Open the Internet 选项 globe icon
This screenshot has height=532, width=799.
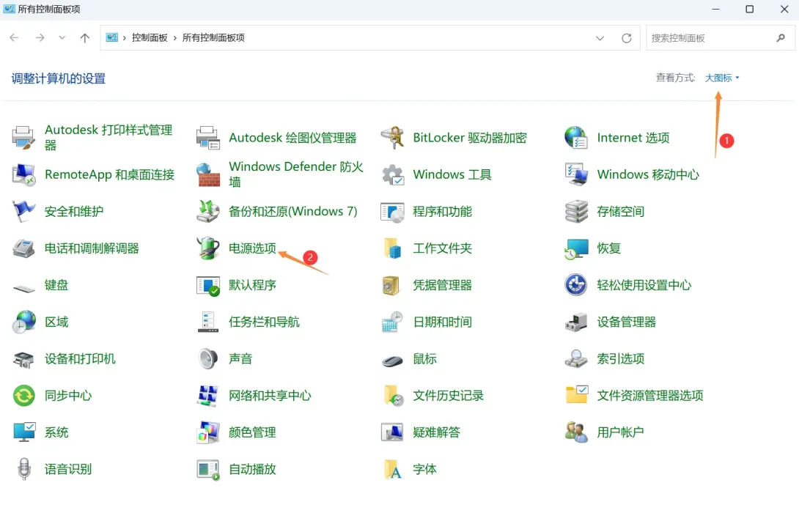point(576,138)
